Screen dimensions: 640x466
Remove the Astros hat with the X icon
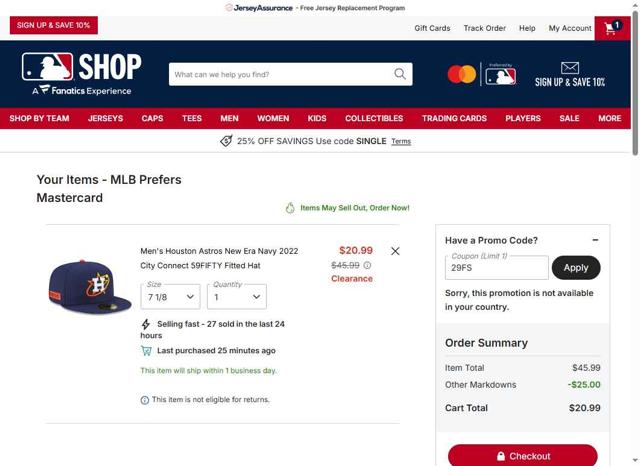(x=395, y=251)
